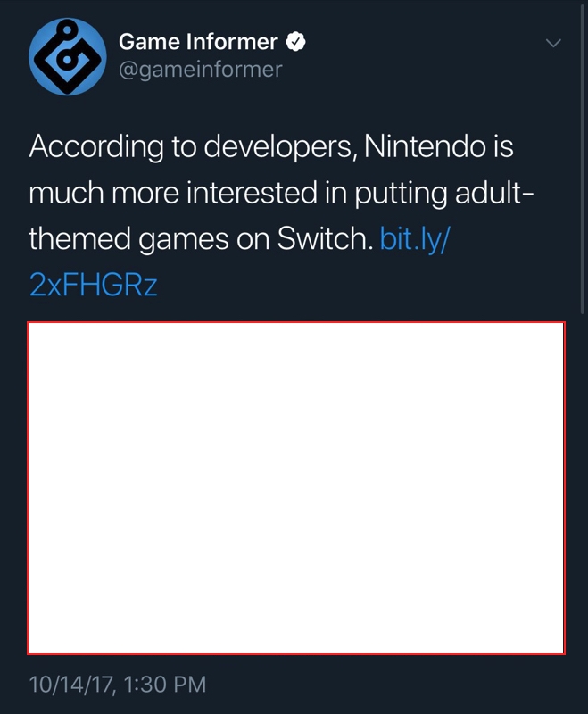Click the verified checkmark badge

click(x=295, y=42)
